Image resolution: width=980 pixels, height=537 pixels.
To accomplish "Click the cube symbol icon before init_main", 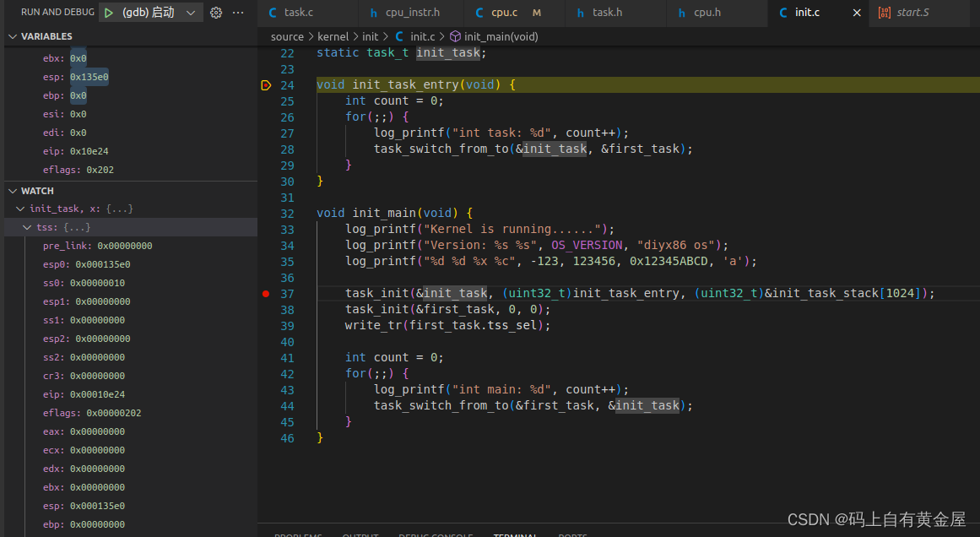I will (x=455, y=37).
